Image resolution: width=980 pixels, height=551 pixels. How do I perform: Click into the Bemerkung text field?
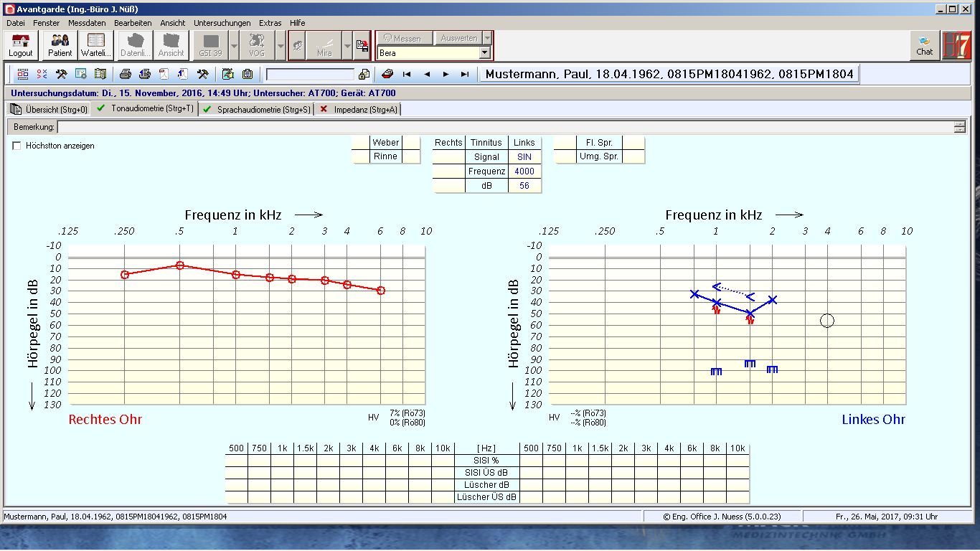[502, 127]
